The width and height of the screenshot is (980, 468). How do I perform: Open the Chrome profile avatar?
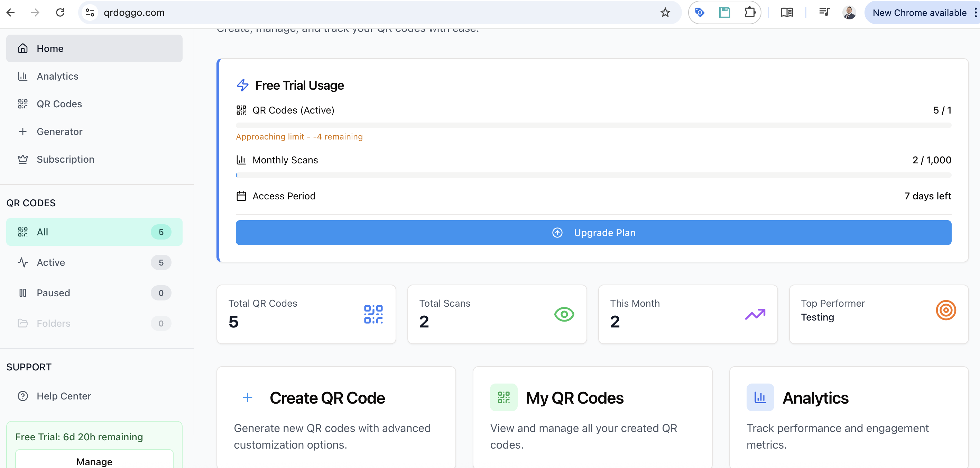pos(849,12)
